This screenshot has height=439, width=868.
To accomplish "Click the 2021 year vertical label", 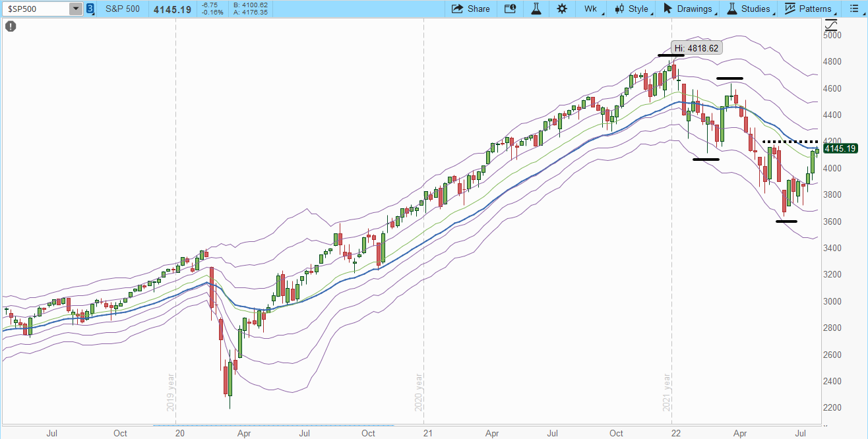I will [667, 393].
